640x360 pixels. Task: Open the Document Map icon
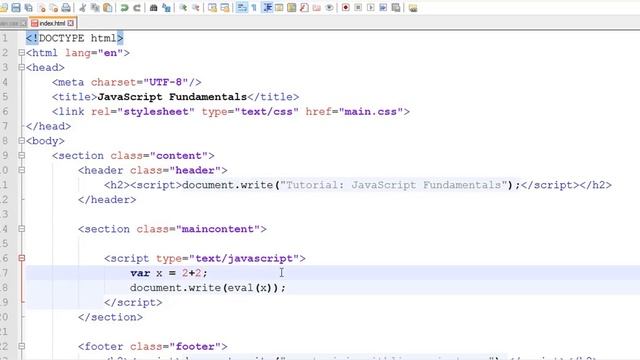coord(291,7)
